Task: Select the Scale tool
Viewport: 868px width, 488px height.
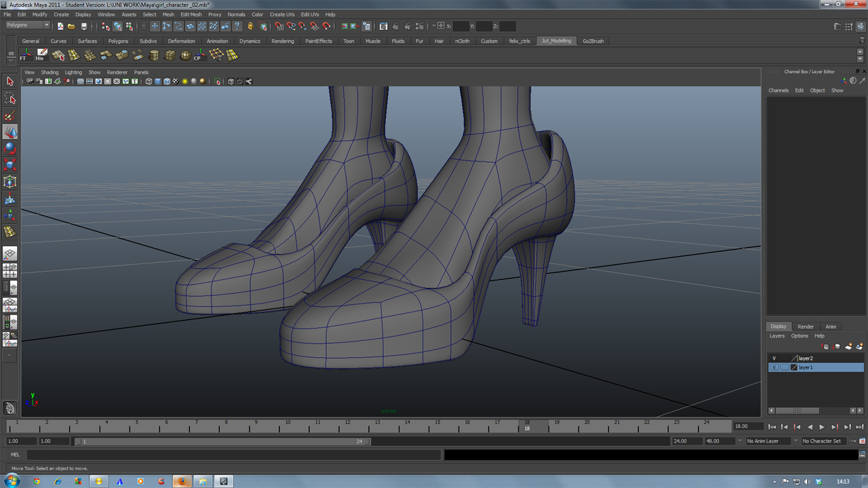Action: point(10,165)
